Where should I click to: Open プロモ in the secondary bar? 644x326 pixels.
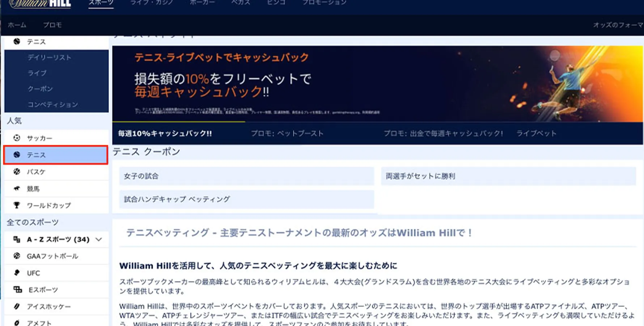click(52, 25)
